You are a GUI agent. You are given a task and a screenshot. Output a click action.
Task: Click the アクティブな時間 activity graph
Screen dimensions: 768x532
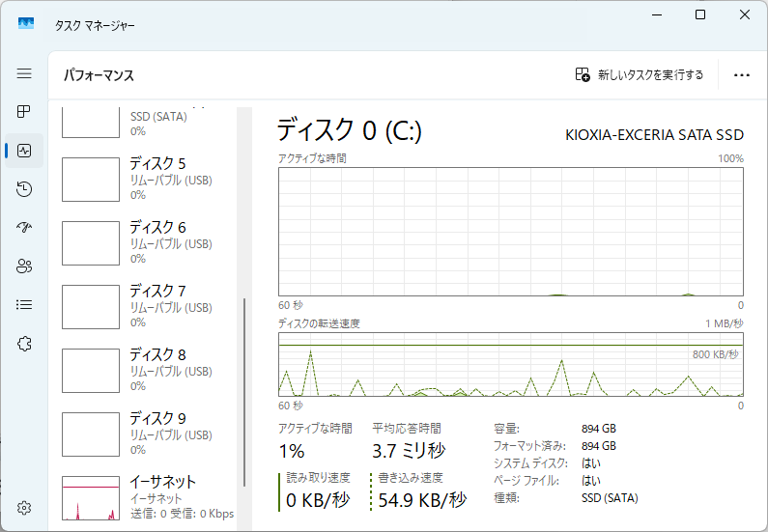pos(510,231)
